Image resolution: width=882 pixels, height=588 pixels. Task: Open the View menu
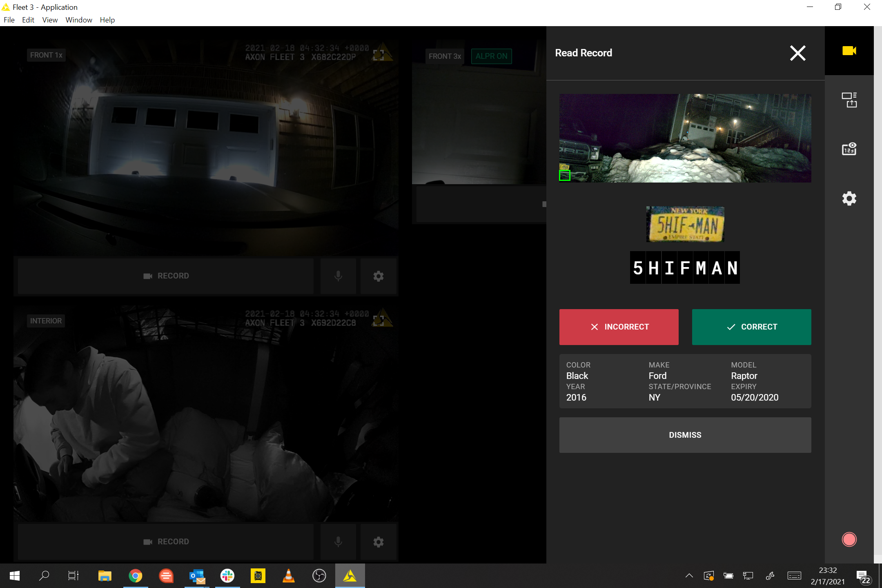click(x=50, y=20)
